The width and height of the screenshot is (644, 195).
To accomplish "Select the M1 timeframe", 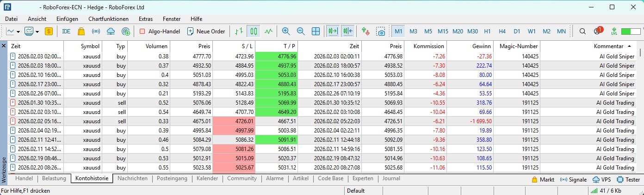I will coord(398,31).
